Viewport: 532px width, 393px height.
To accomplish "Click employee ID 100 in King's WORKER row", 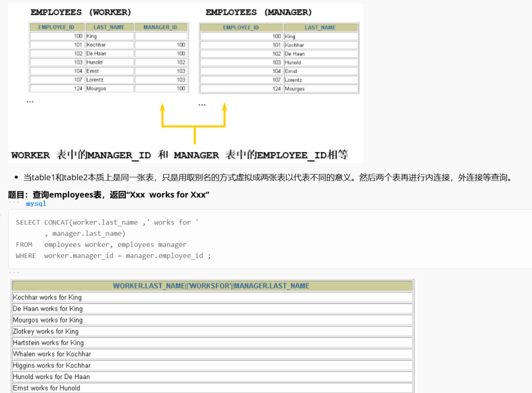I will tap(78, 36).
